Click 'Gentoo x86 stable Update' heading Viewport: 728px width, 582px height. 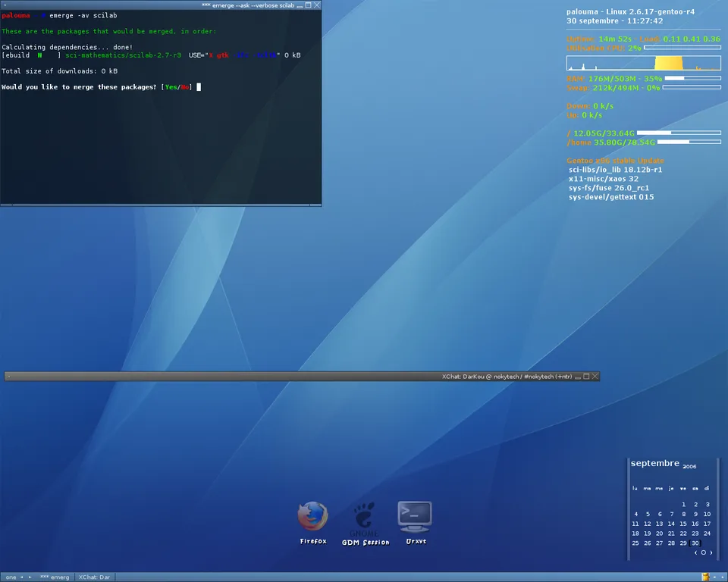tap(615, 161)
